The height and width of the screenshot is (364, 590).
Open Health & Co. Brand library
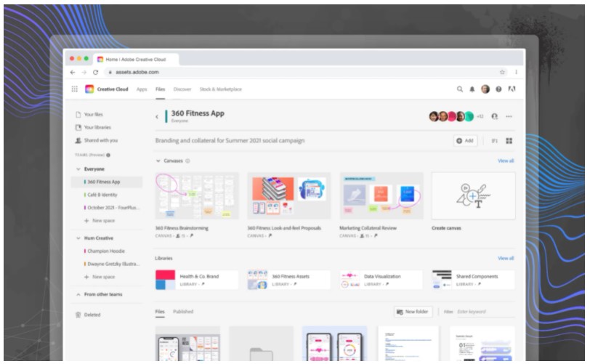[197, 280]
